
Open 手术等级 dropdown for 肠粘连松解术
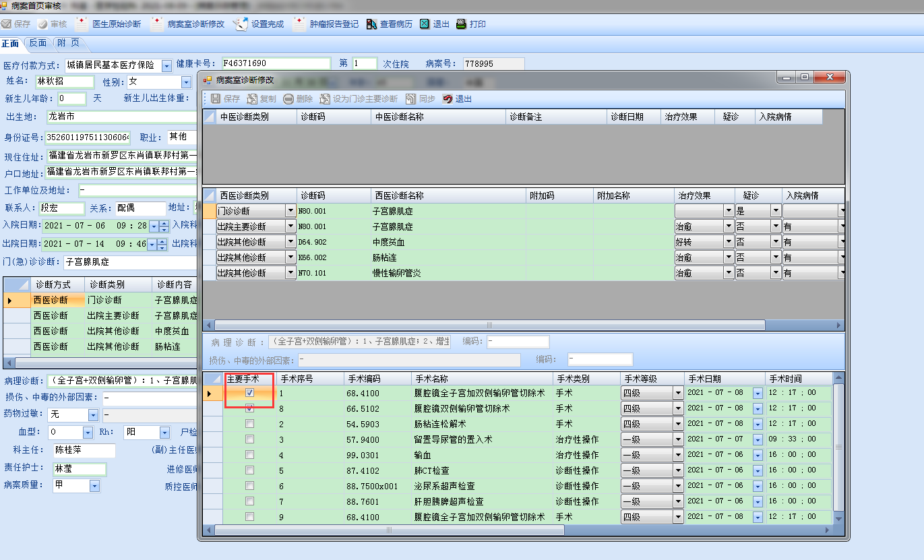coord(678,424)
